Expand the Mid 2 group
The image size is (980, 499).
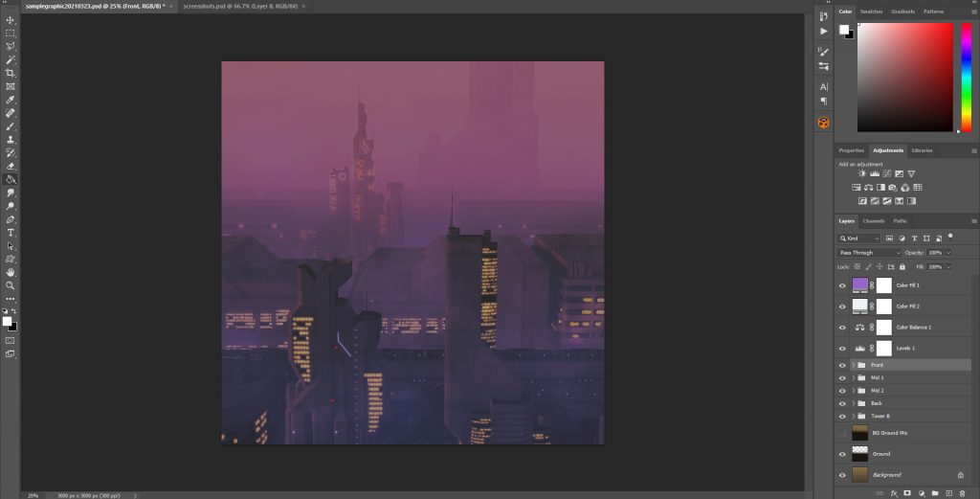[853, 391]
